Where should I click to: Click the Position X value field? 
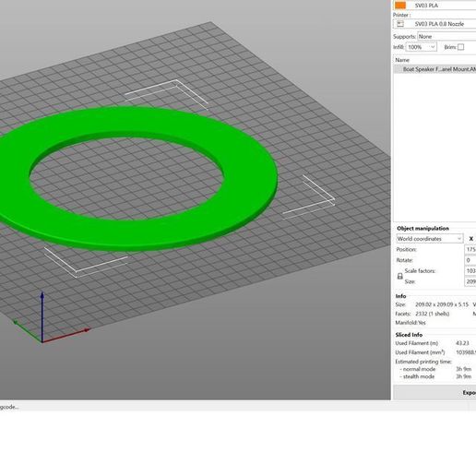pyautogui.click(x=470, y=249)
